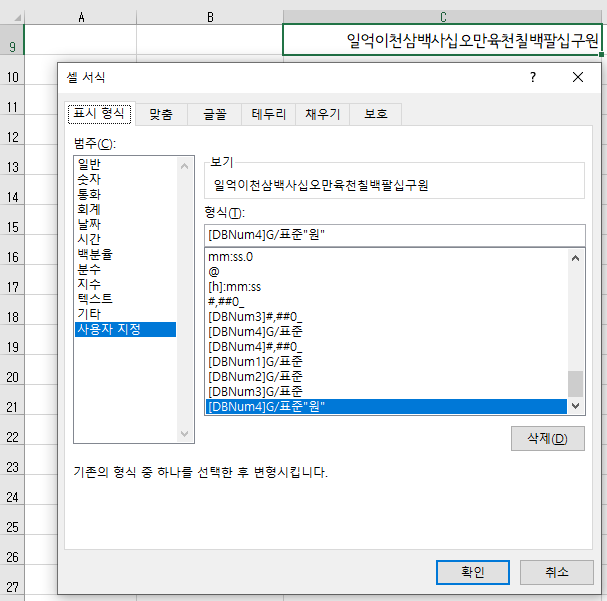The height and width of the screenshot is (601, 607).
Task: Go to the 채우기 tab
Action: tap(322, 114)
